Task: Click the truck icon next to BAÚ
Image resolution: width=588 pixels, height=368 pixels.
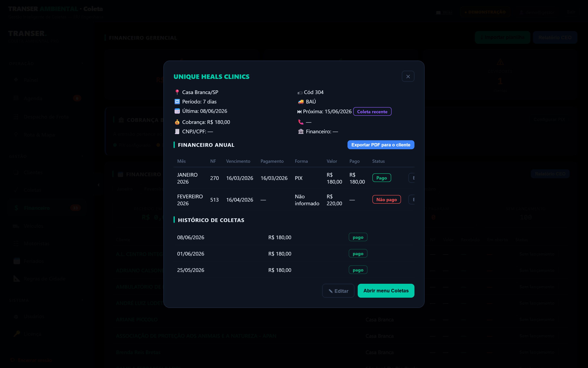Action: click(301, 102)
